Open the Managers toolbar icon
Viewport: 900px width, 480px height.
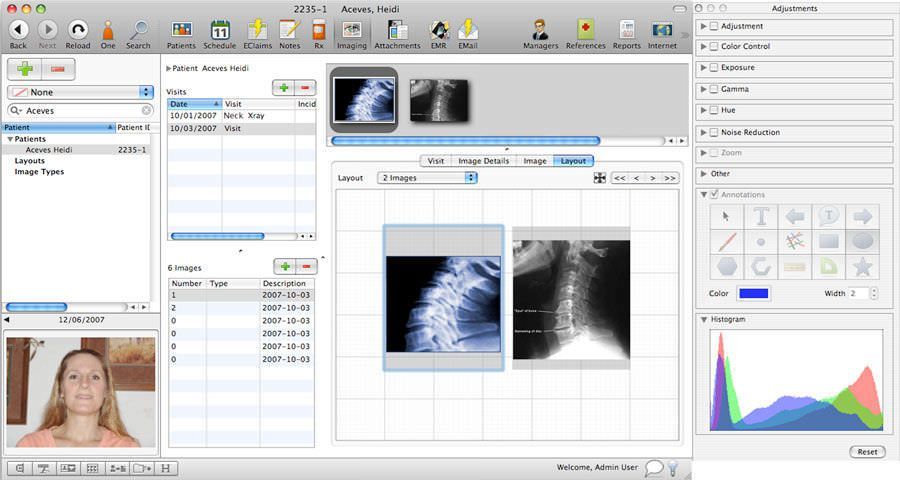coord(541,33)
